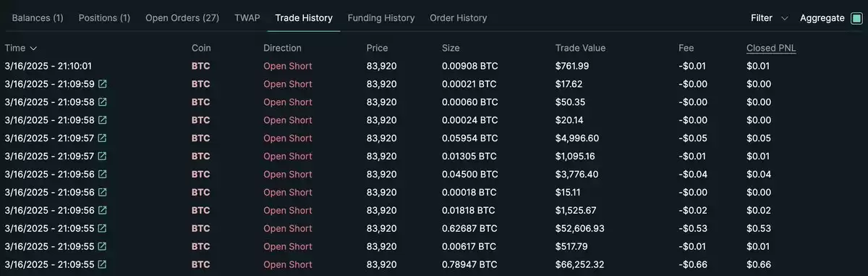
Task: Open the Order History tab
Action: (458, 18)
